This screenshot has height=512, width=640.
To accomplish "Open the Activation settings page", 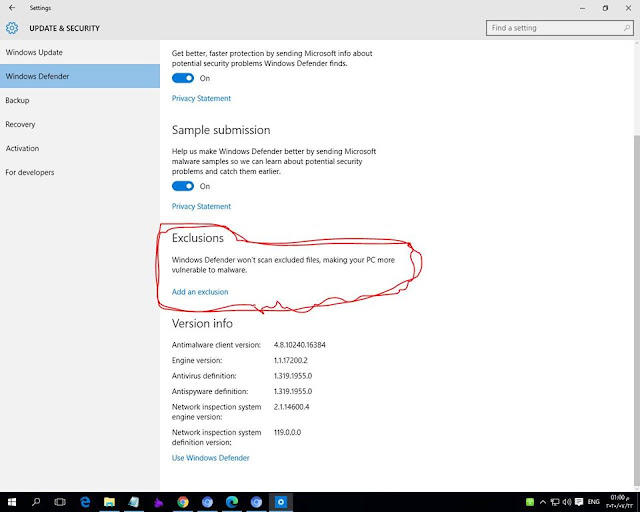I will coord(80,148).
